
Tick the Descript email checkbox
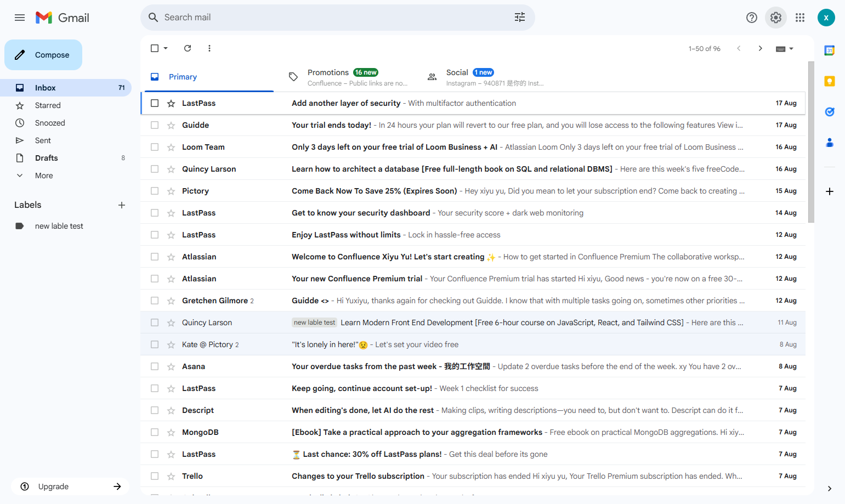pyautogui.click(x=155, y=410)
